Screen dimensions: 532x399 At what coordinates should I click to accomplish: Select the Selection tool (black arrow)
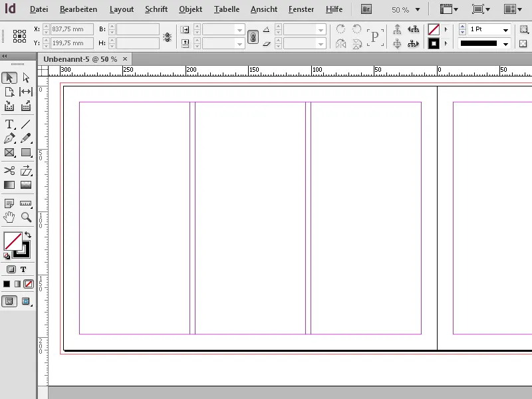[x=9, y=78]
